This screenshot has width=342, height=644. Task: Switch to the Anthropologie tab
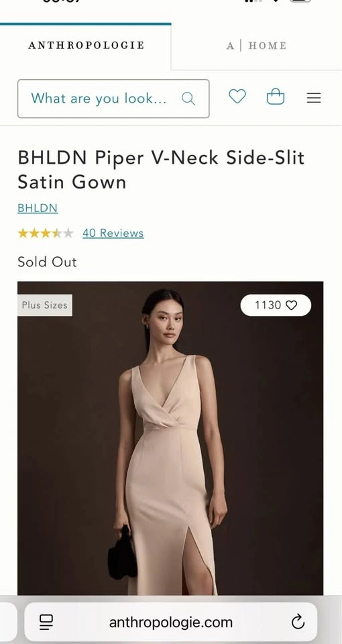(86, 45)
